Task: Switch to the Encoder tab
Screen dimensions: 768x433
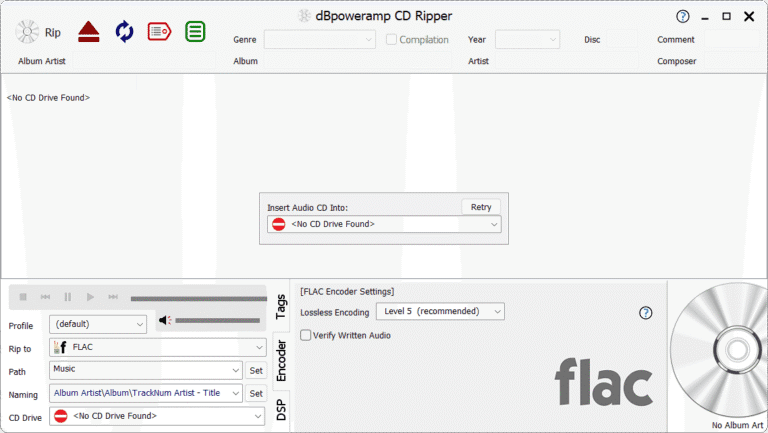Action: click(281, 361)
